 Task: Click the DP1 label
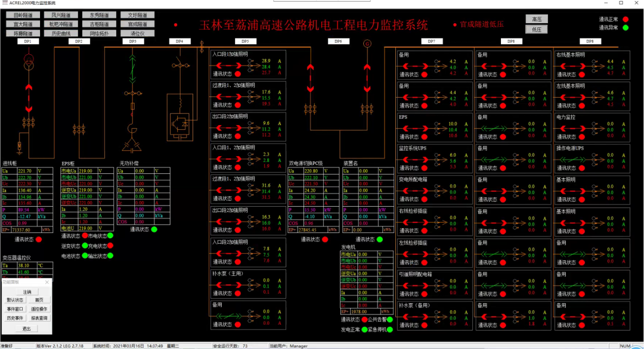tap(28, 42)
